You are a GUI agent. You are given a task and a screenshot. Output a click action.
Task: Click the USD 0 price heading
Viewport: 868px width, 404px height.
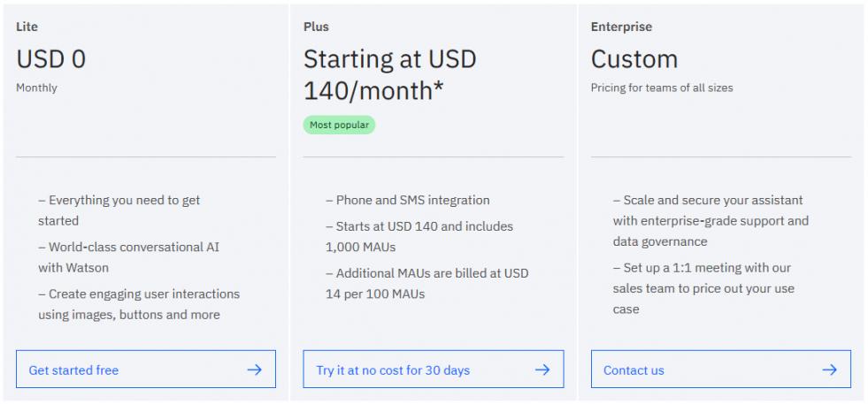click(x=51, y=59)
